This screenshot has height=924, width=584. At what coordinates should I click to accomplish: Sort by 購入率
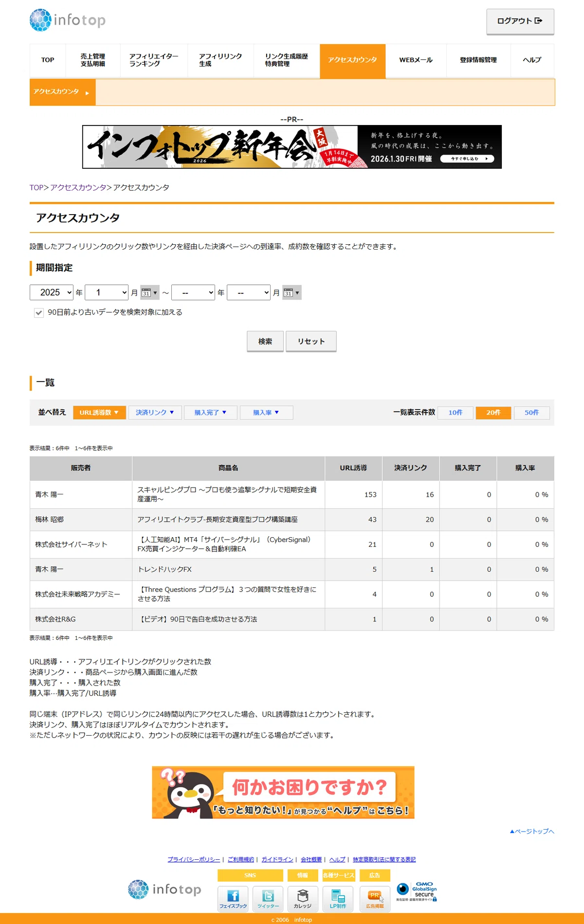[x=266, y=413]
